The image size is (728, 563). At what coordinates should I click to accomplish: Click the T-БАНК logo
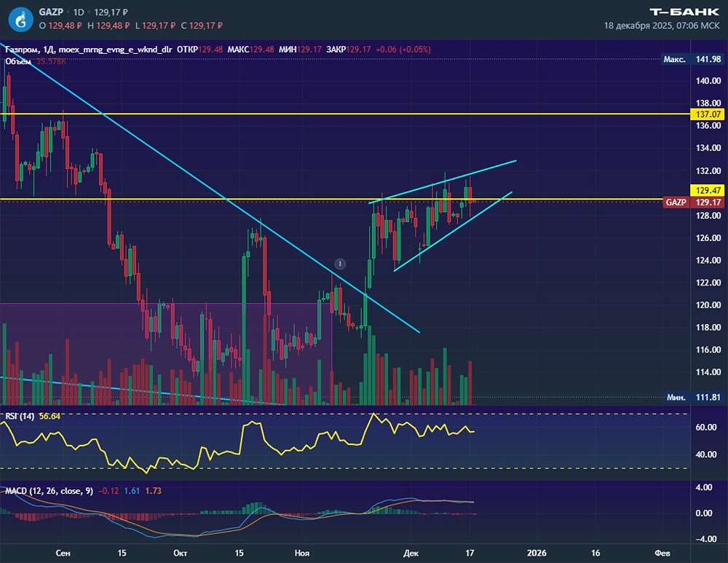point(684,12)
